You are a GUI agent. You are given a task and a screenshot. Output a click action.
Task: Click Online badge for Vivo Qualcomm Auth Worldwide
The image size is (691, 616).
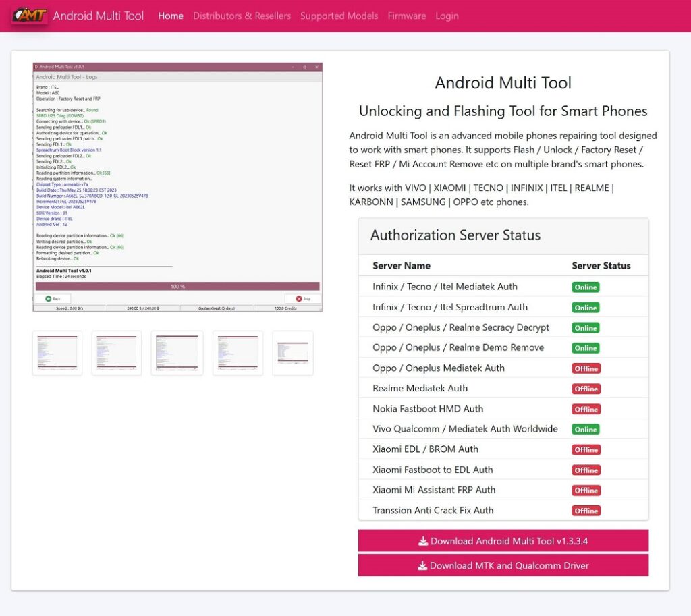click(x=586, y=429)
